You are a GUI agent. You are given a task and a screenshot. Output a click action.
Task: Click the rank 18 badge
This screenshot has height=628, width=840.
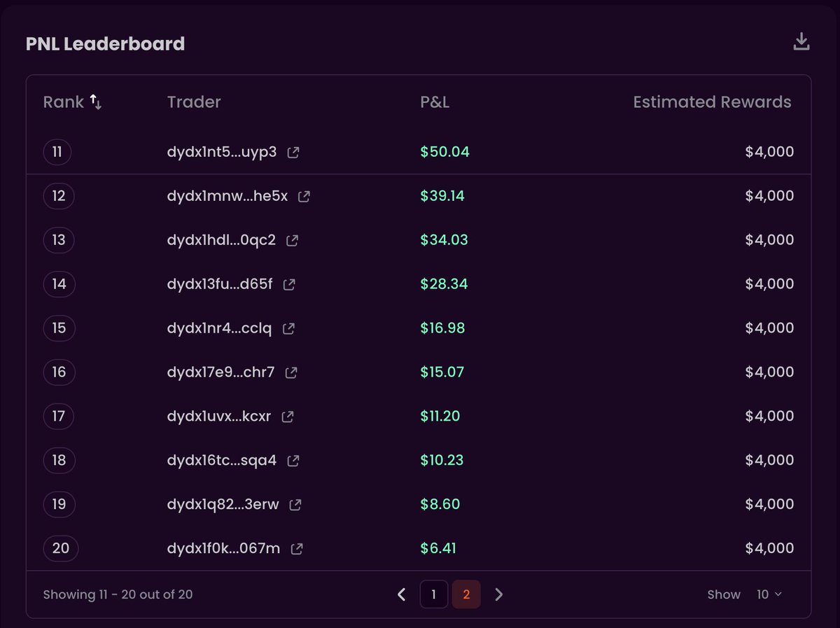[59, 461]
